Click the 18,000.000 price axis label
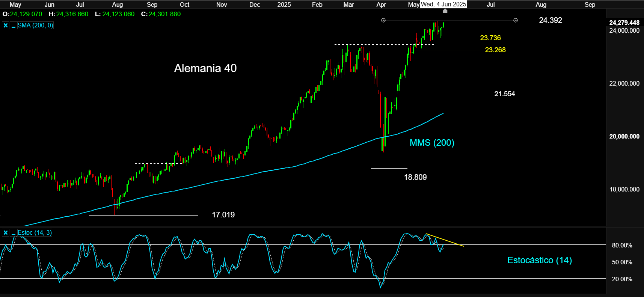Screen dimensions: 644x297 [x=624, y=189]
